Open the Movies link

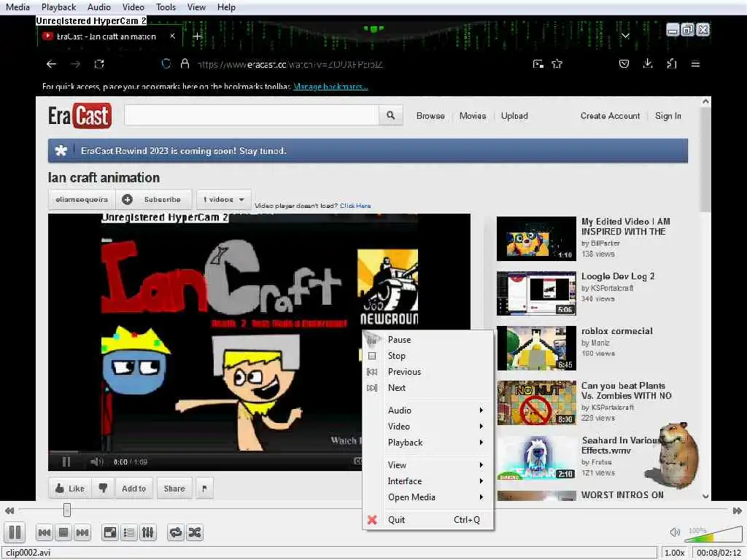coord(473,116)
